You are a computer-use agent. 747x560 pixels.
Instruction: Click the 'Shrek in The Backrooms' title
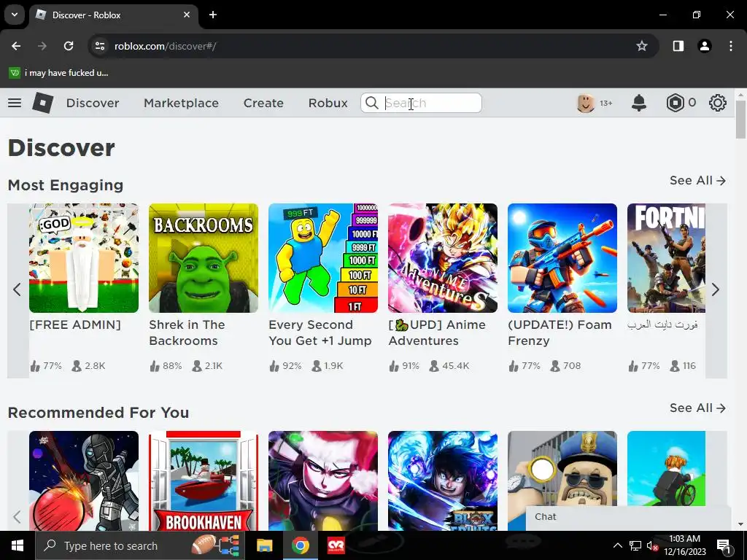187,332
